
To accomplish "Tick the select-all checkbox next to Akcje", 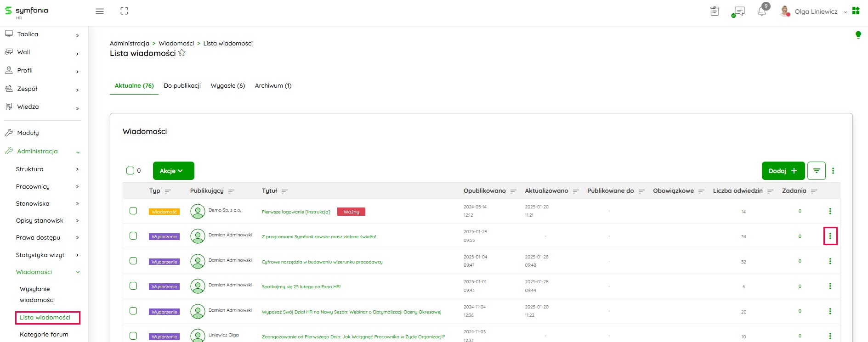I will pyautogui.click(x=130, y=171).
